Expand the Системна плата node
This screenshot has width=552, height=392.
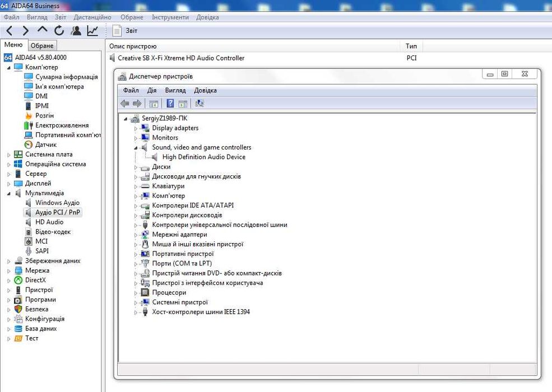pos(9,155)
